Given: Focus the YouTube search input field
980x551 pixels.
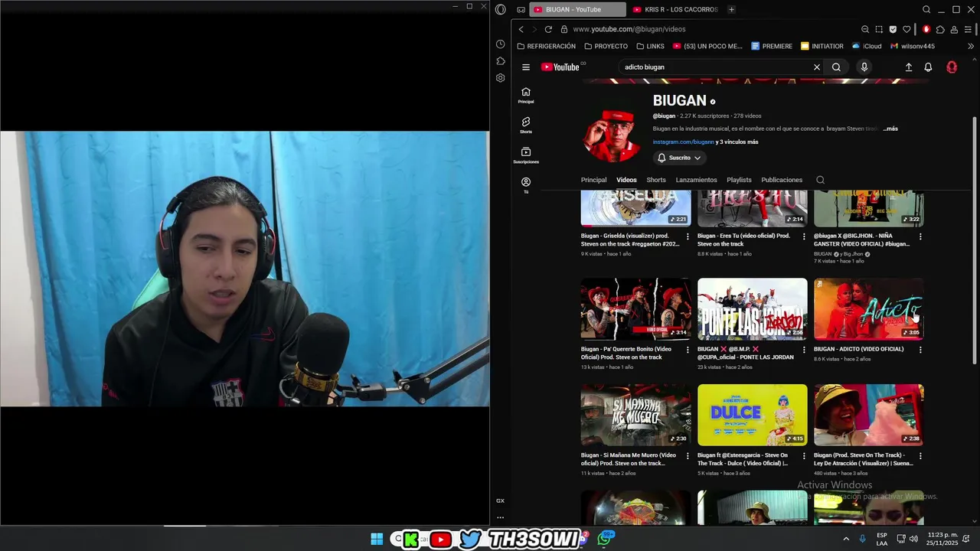Looking at the screenshot, I should coord(716,67).
